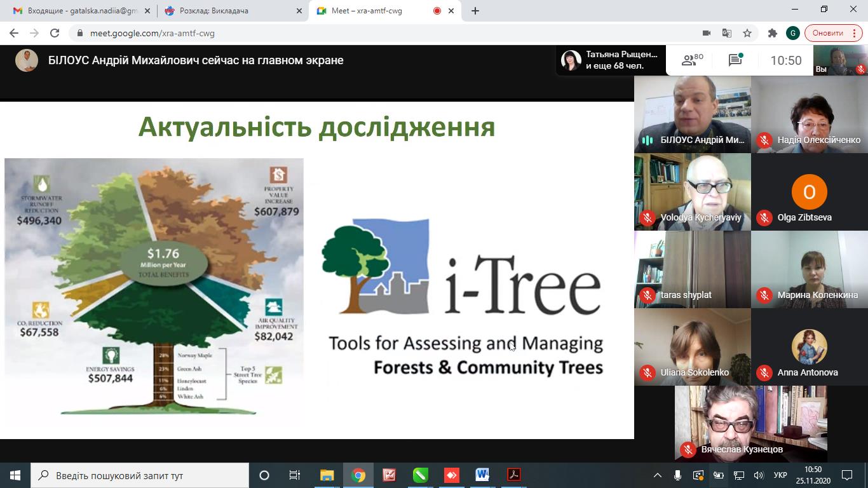Open Windows notification center
Image resolution: width=868 pixels, height=488 pixels.
pos(847,475)
